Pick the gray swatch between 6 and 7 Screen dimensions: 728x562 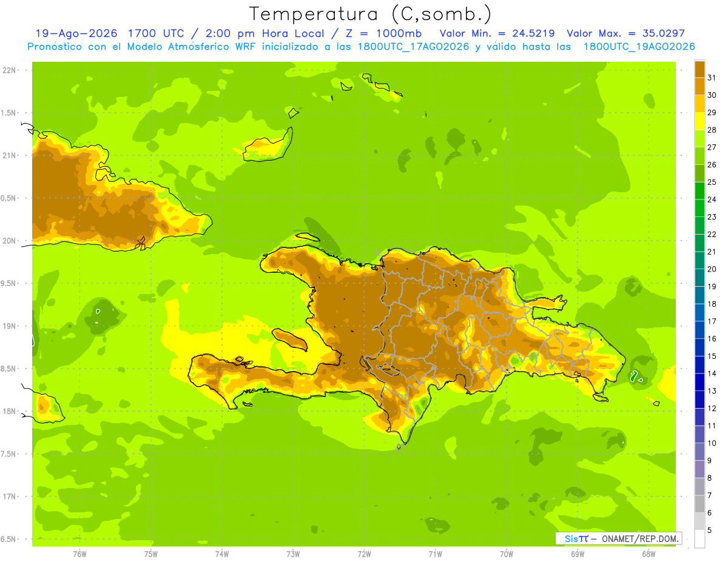tap(699, 504)
